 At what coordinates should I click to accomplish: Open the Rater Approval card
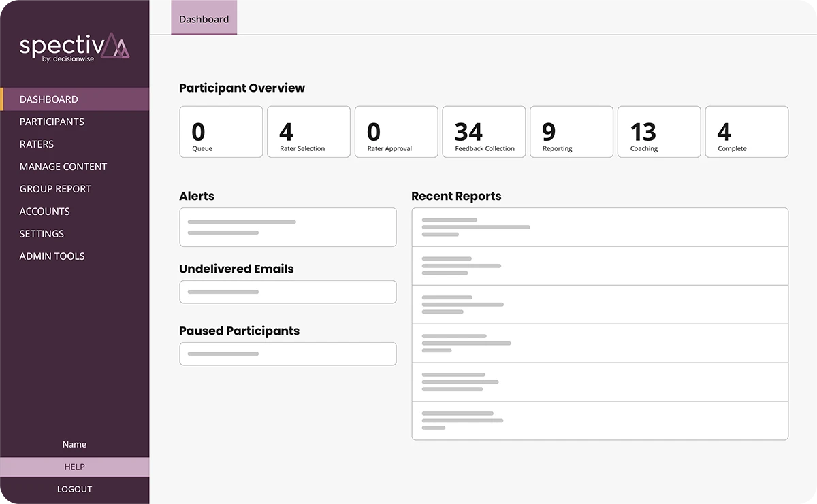pos(396,132)
